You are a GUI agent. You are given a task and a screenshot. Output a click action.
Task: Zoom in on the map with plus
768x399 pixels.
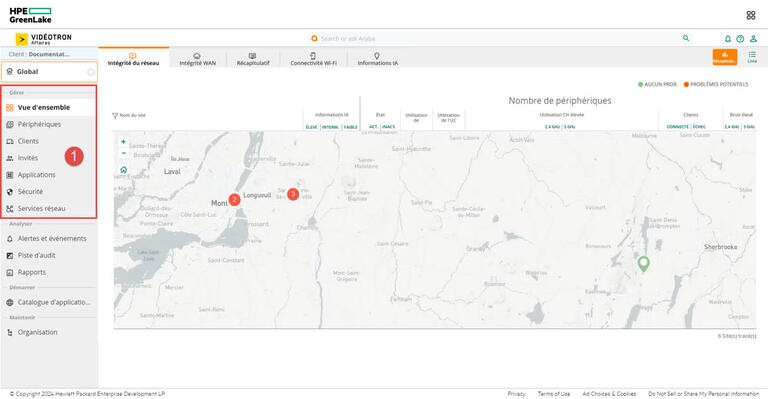(x=123, y=141)
